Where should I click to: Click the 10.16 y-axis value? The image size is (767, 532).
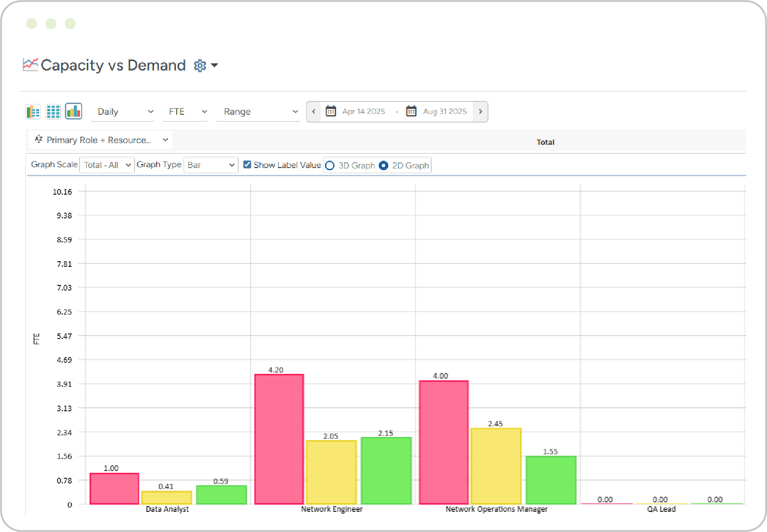pos(62,192)
